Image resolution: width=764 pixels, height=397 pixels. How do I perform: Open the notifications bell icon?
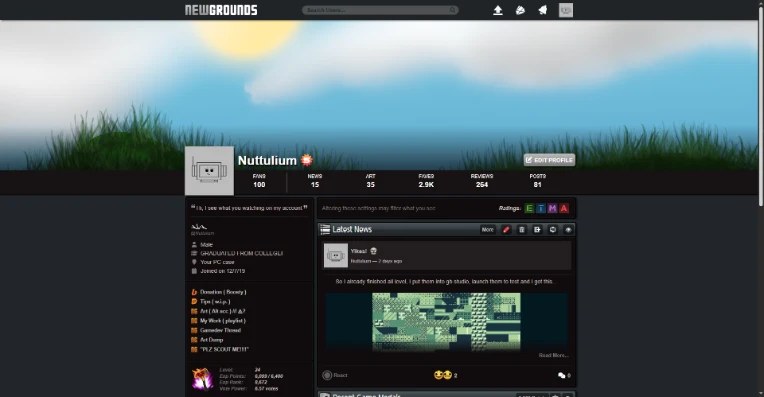point(542,10)
